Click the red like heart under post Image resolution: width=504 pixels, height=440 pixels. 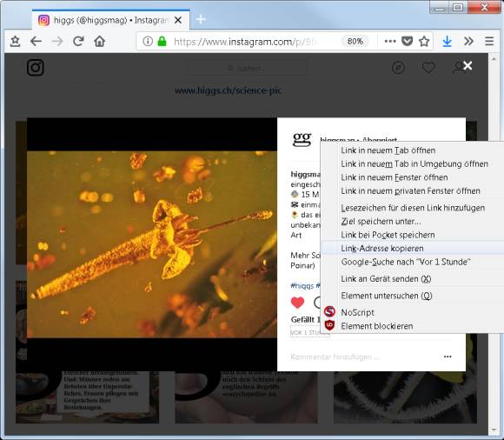[297, 303]
